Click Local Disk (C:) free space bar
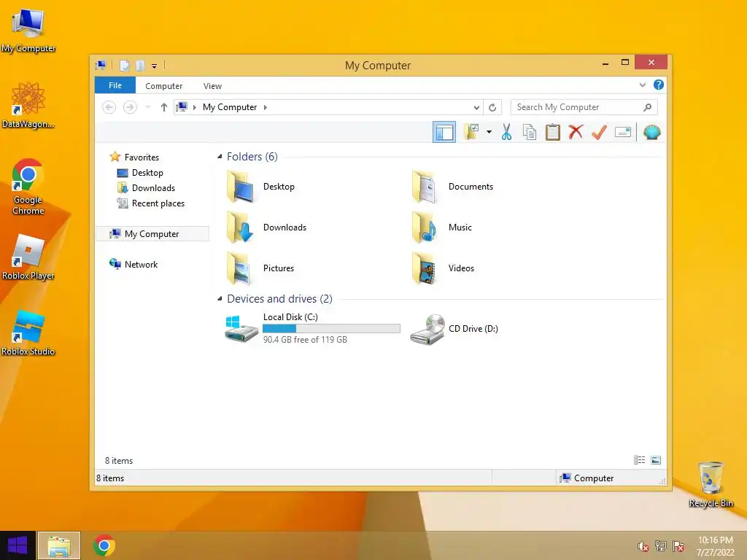This screenshot has height=560, width=747. (332, 329)
